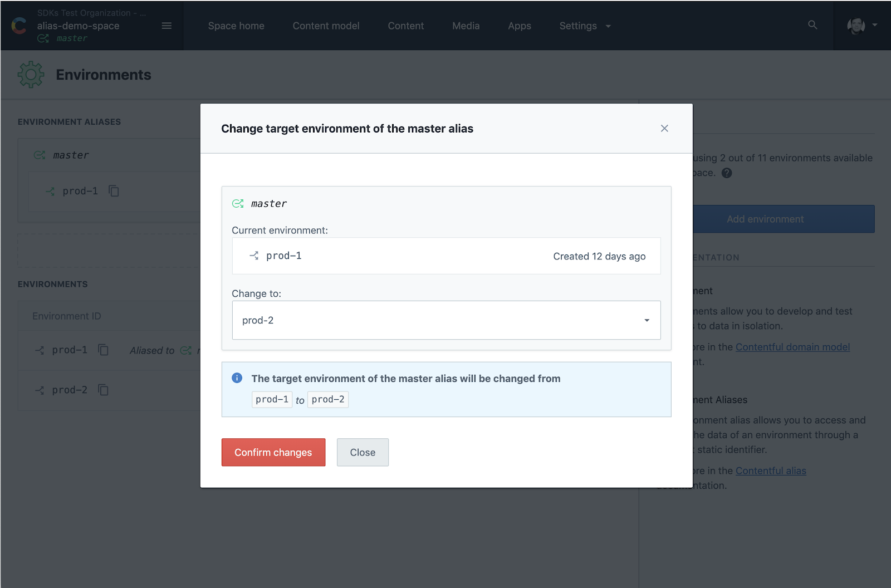Image resolution: width=891 pixels, height=588 pixels.
Task: Select alias-demo-space space name
Action: point(79,26)
